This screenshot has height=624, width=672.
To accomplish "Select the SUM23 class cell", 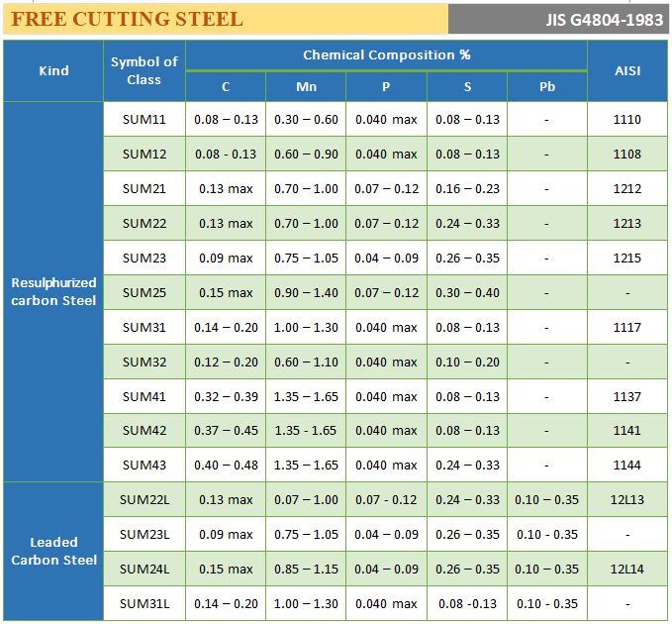I will coord(144,259).
